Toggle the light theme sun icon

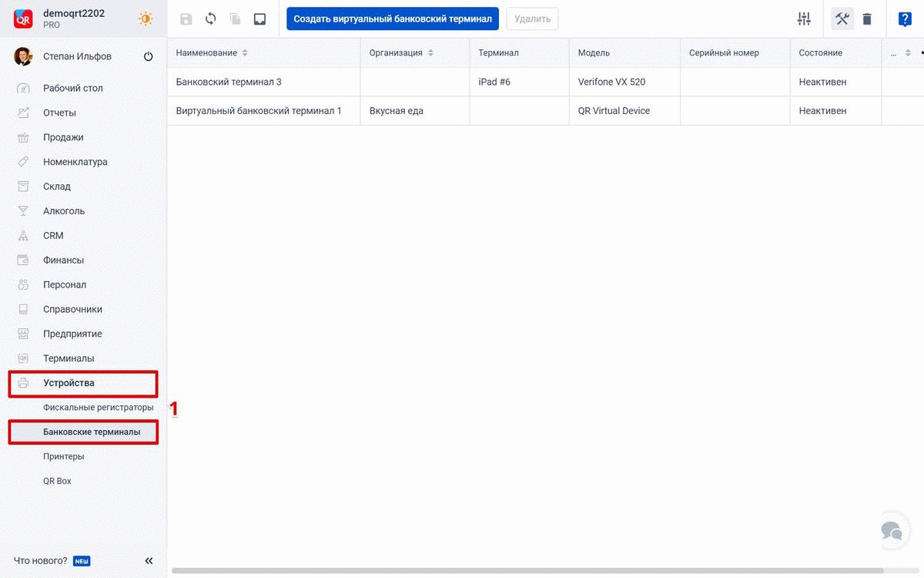pyautogui.click(x=145, y=18)
